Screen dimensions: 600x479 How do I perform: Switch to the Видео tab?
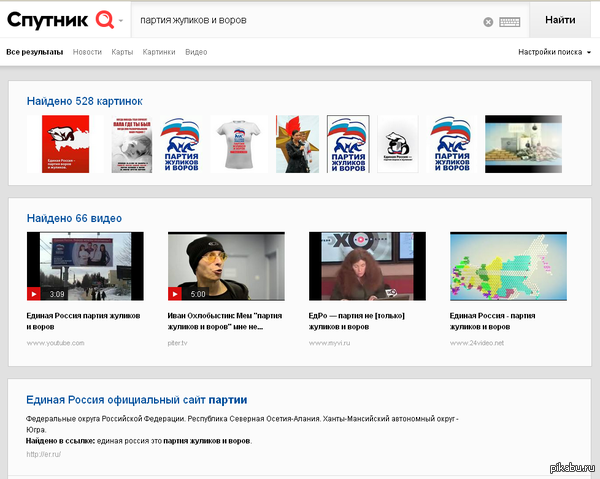click(196, 51)
